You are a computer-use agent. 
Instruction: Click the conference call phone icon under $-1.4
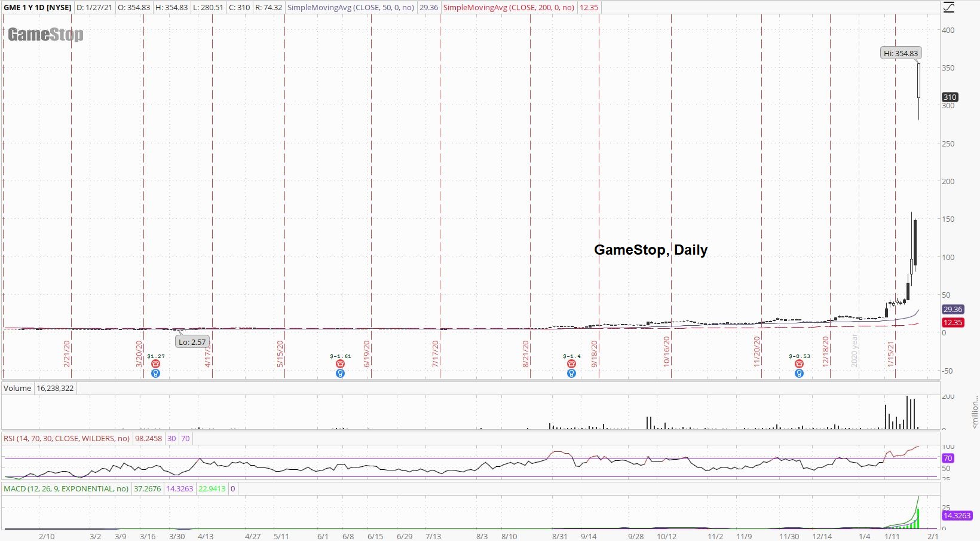point(571,364)
